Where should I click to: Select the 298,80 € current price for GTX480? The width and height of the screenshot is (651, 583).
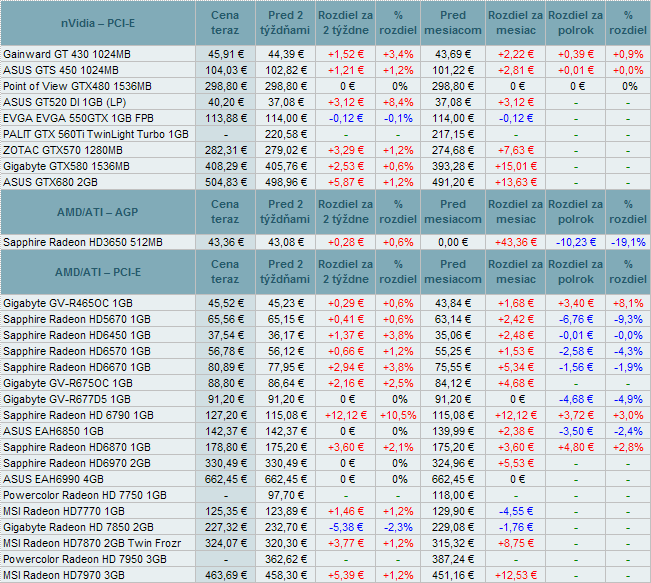pos(226,86)
